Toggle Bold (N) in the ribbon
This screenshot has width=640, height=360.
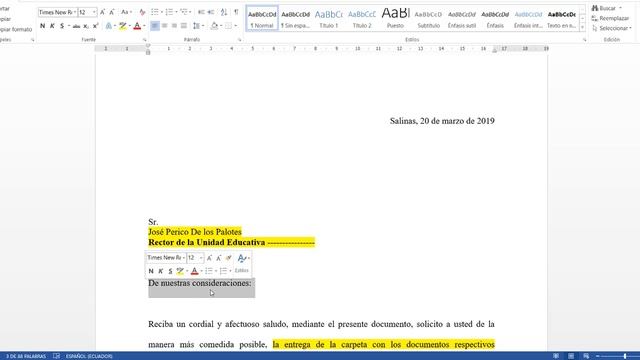click(x=42, y=26)
